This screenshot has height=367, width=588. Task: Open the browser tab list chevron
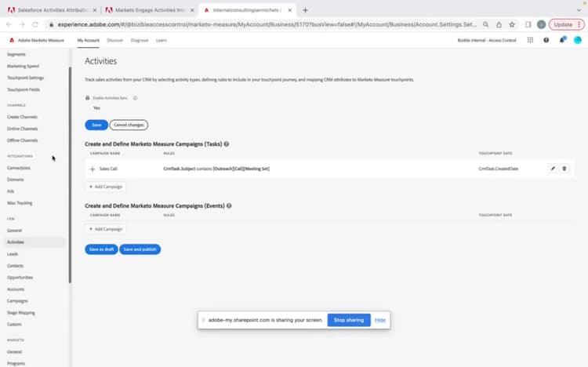click(579, 10)
